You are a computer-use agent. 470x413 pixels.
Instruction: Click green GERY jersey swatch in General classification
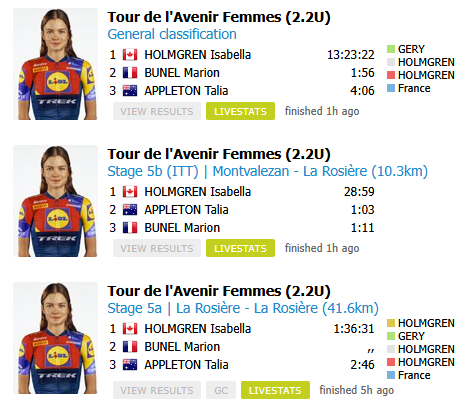click(391, 49)
